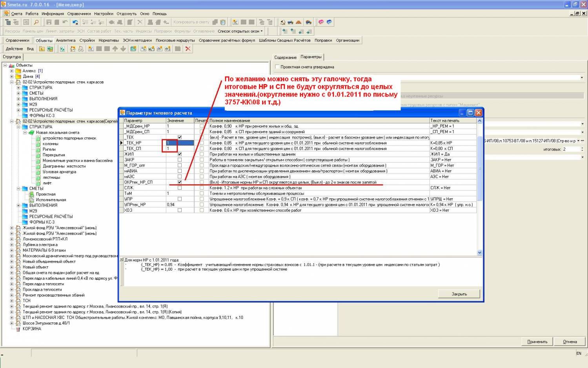Image resolution: width=588 pixels, height=368 pixels.
Task: Click the magnifier search icon in top toolbar
Action: pos(36,22)
